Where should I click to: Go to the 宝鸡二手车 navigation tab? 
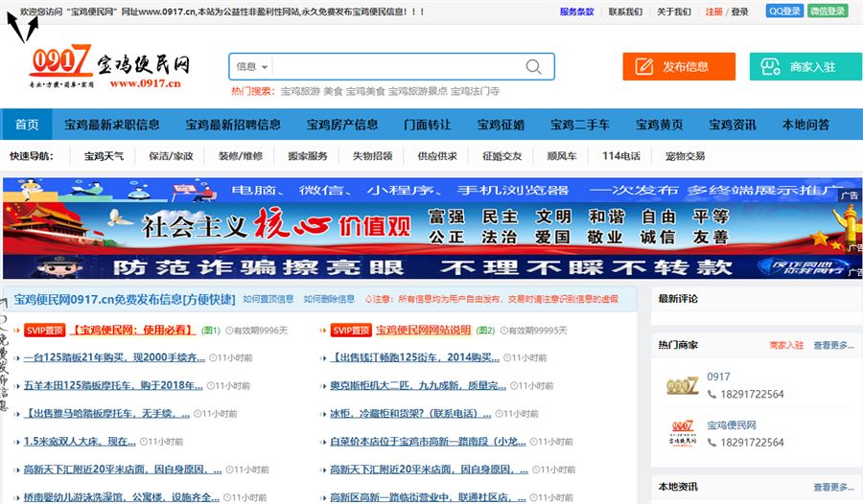[579, 125]
